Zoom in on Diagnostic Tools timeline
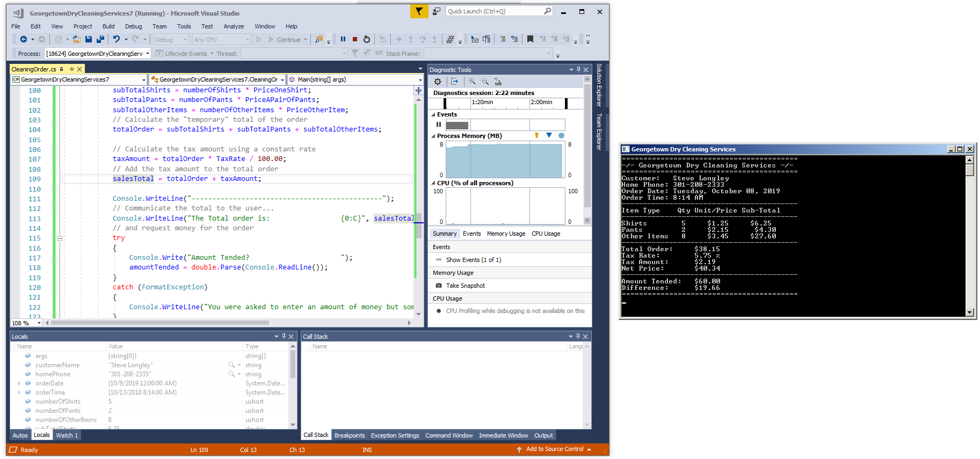Image resolution: width=980 pixels, height=459 pixels. 472,82
